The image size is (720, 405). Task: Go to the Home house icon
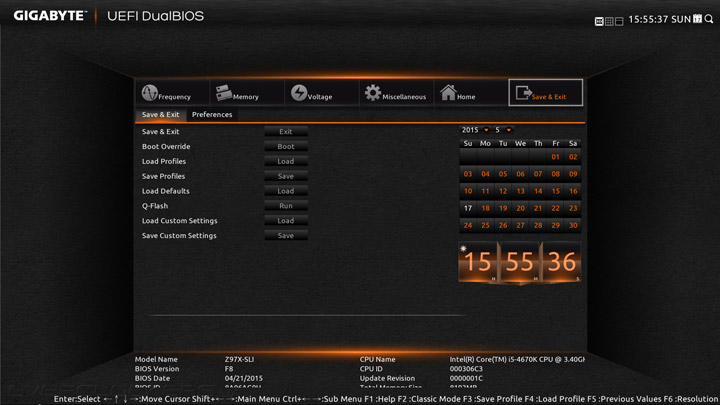(x=448, y=92)
